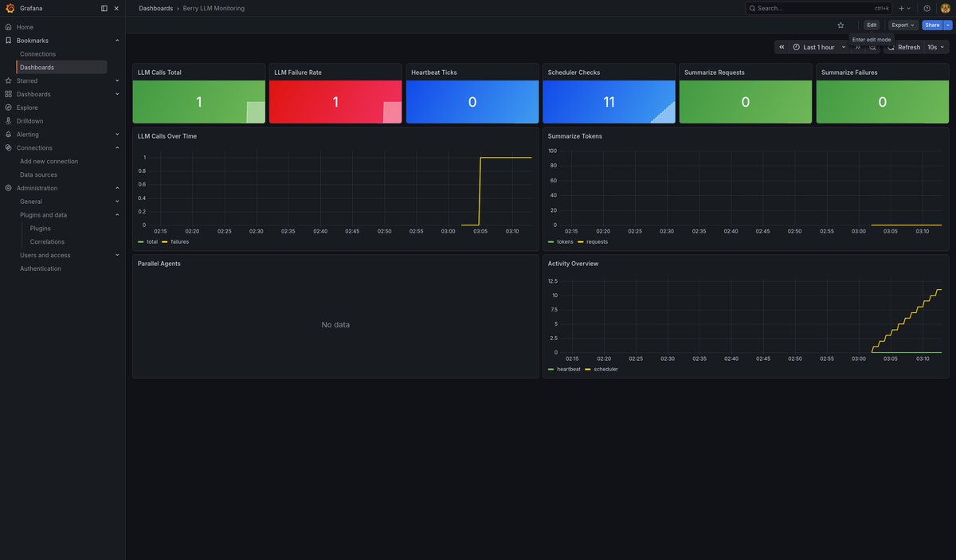Click Summarize Failures panel title
This screenshot has width=956, height=560.
pos(849,72)
